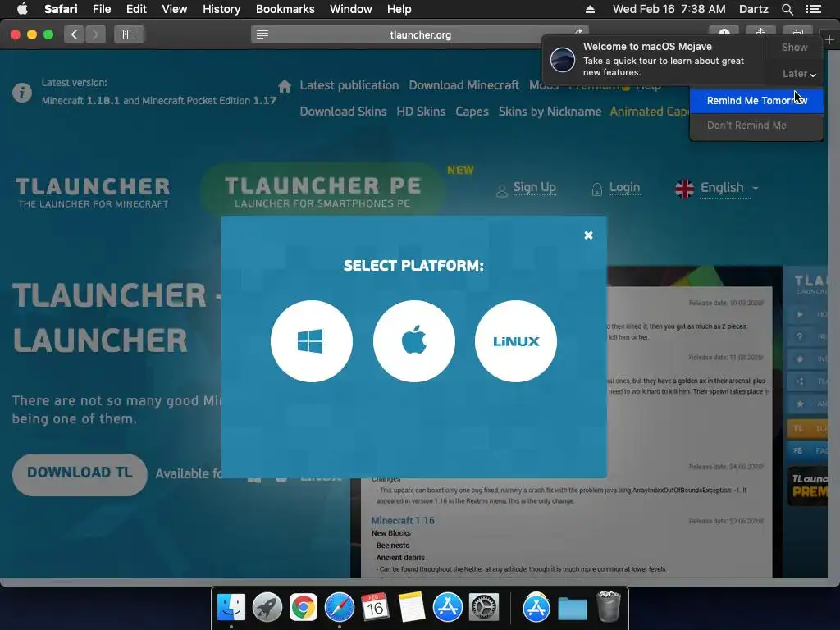Screen dimensions: 840x630
Task: Open Skins by Nickname link
Action: click(550, 112)
